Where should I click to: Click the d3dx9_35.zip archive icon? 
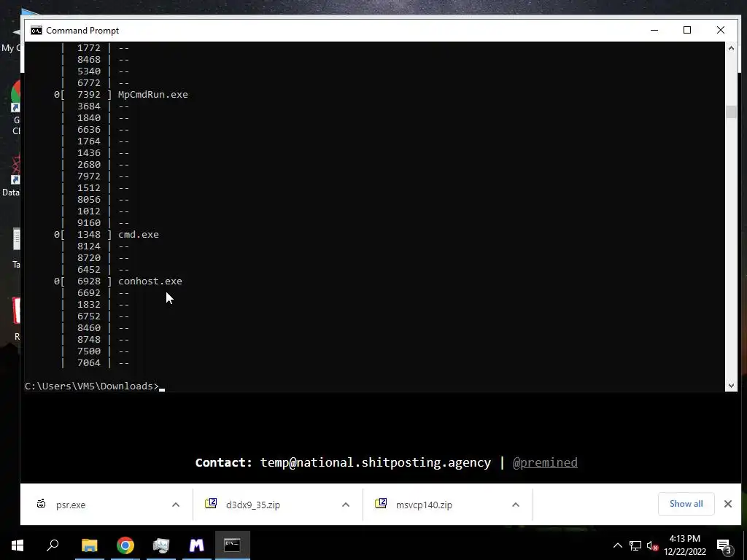[211, 503]
